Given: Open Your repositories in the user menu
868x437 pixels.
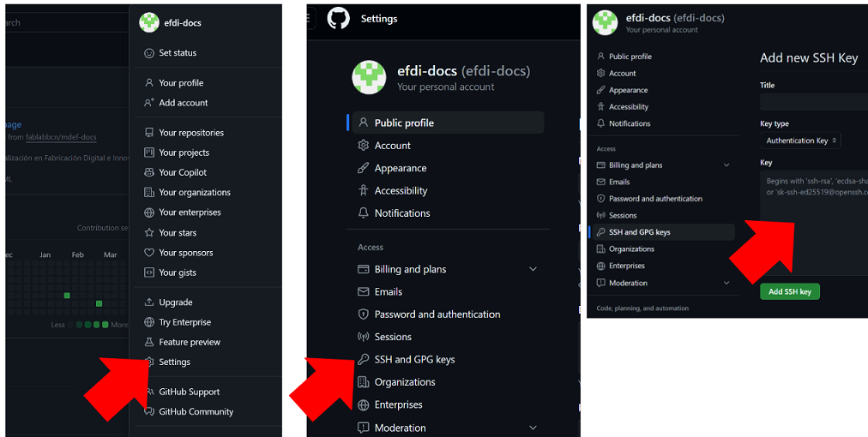Looking at the screenshot, I should click(191, 133).
